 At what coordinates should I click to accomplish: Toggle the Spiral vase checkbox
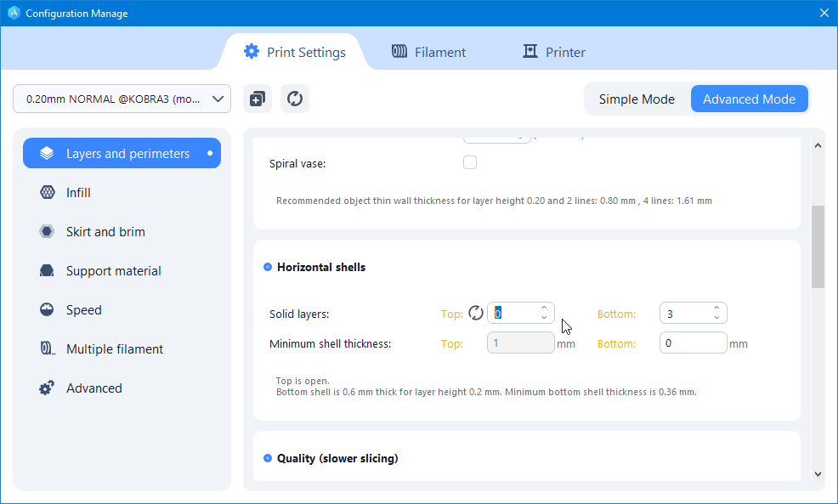[470, 162]
